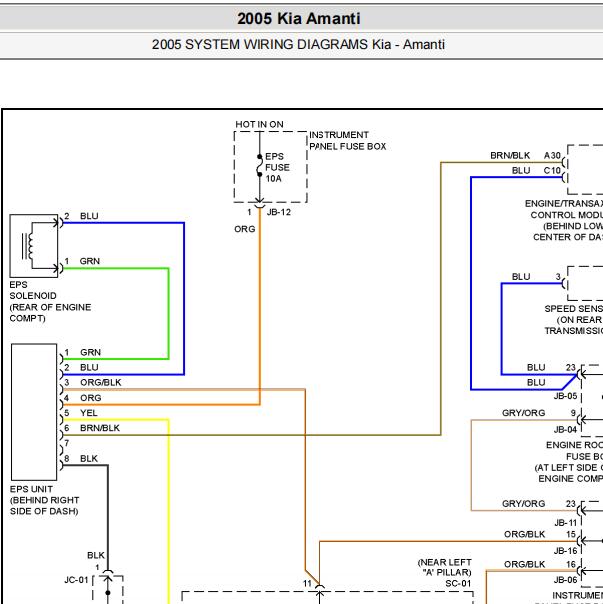
Task: Select the "ORG/BLK" label at EPS unit pin 3
Action: pos(101,383)
